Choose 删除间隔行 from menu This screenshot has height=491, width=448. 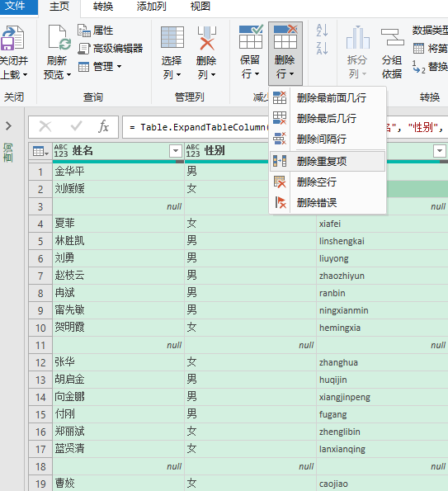point(328,139)
